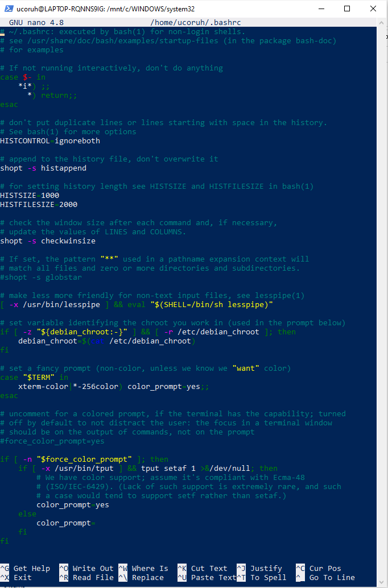Click the ^O Write Out shortcut
388x588 pixels.
86,569
